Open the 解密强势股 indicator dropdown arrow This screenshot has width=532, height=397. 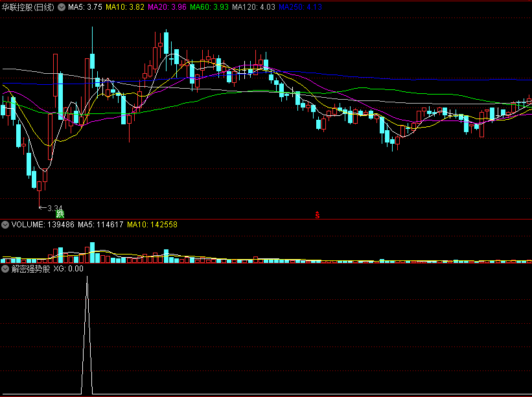(5, 269)
